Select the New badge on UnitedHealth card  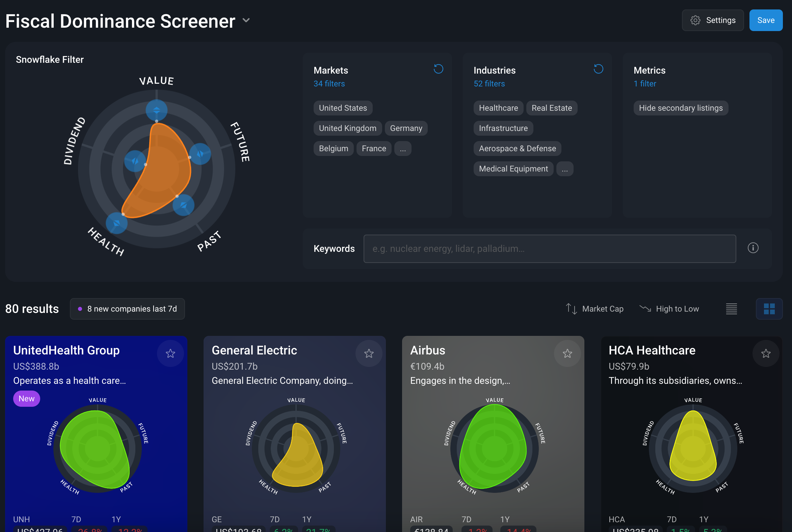tap(26, 399)
